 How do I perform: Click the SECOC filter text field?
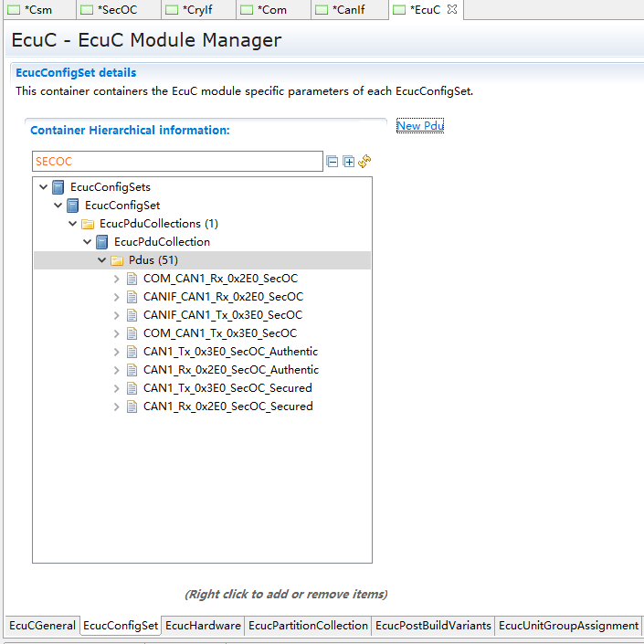(177, 162)
